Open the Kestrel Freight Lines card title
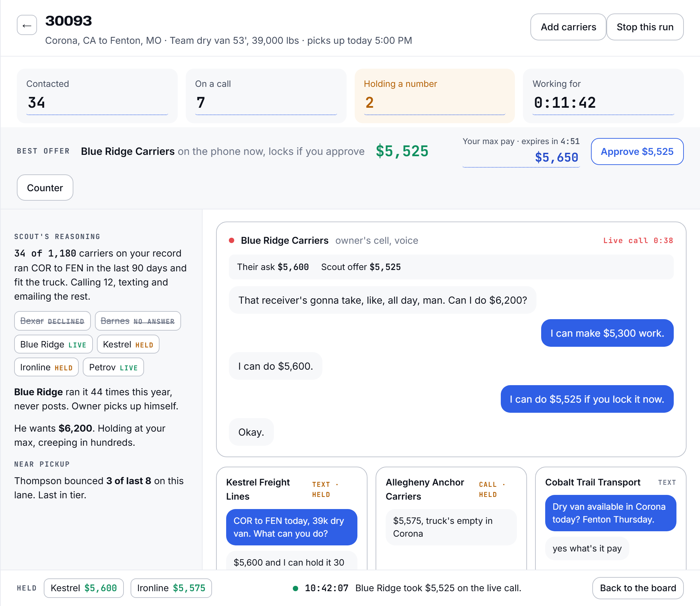Viewport: 700px width, 606px height. pos(258,489)
